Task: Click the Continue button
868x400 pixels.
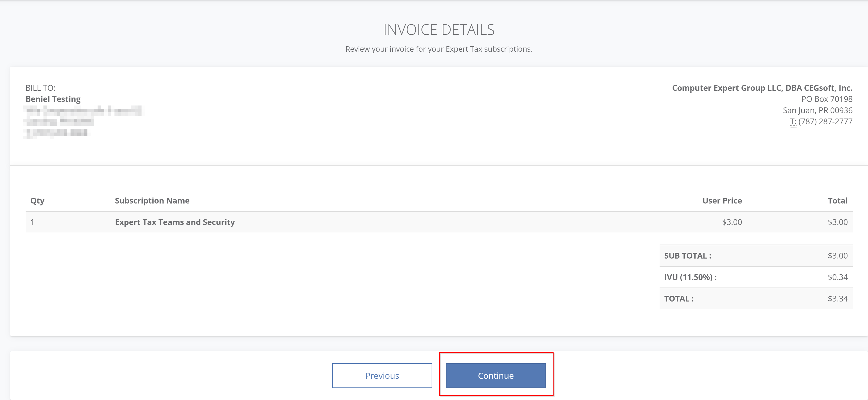Action: pos(496,375)
